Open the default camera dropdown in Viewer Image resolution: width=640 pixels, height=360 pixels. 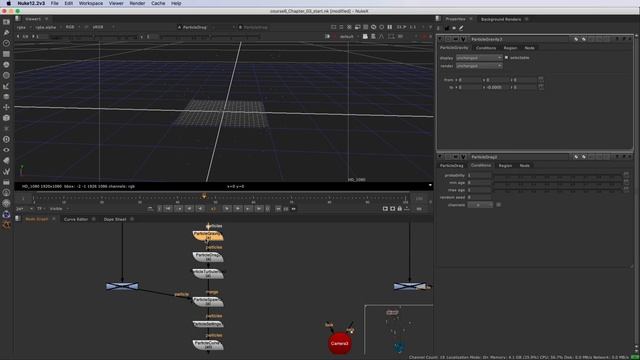click(x=349, y=36)
